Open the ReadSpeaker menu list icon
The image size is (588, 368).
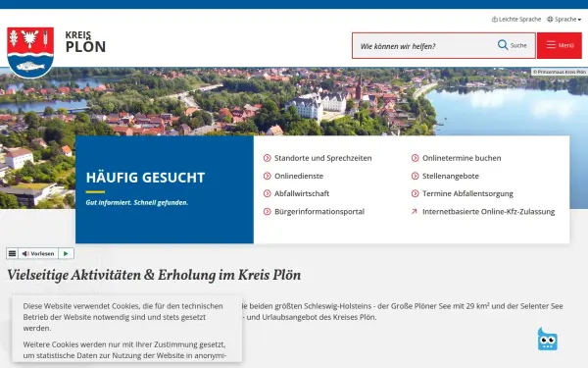pyautogui.click(x=12, y=253)
